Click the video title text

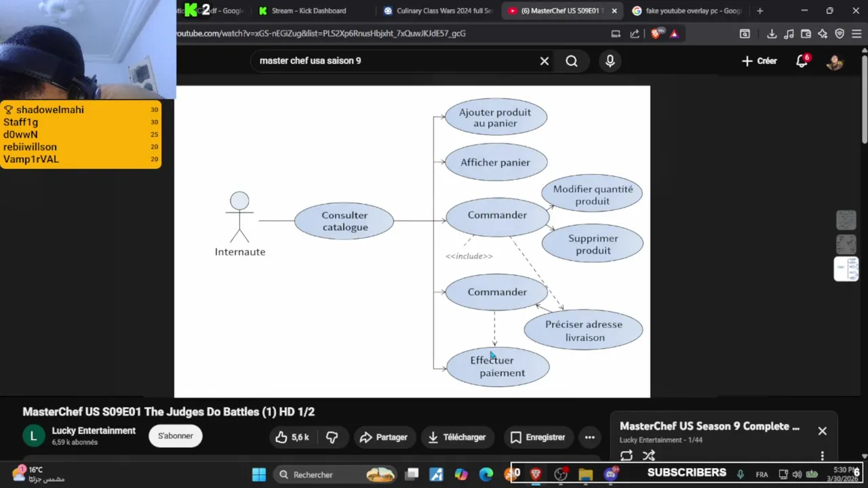click(x=168, y=411)
